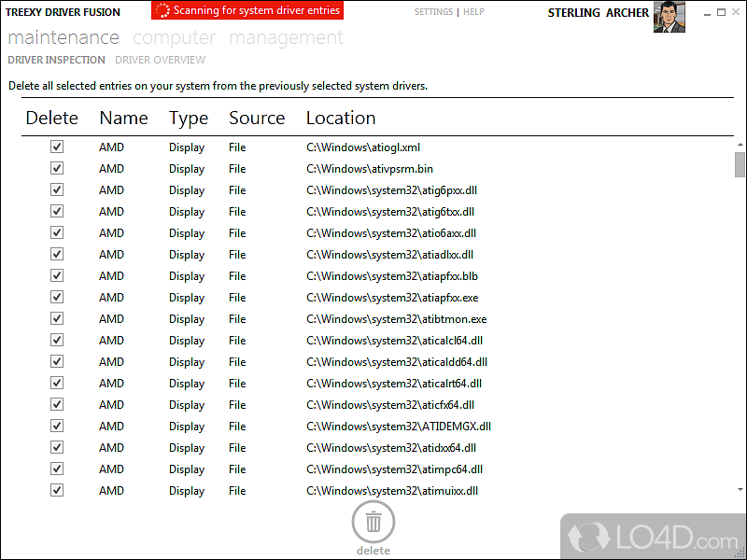Toggle the atimuixx.dll delete checkbox
The width and height of the screenshot is (747, 560).
(x=57, y=490)
